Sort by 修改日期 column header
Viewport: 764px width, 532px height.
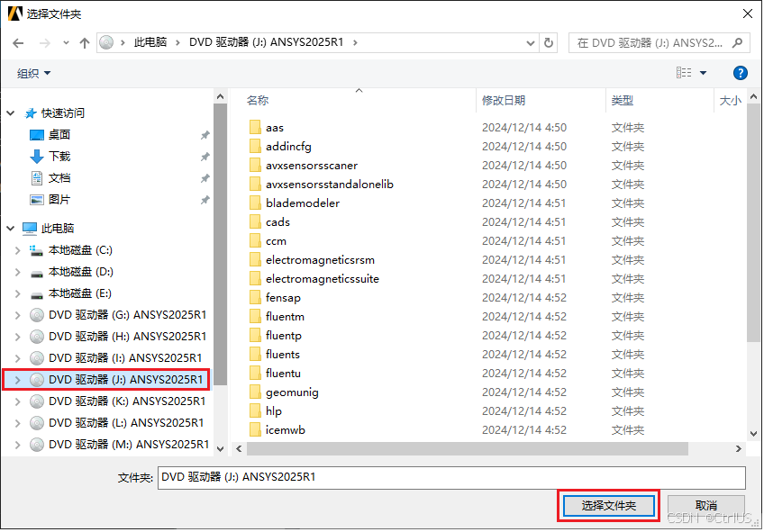pyautogui.click(x=504, y=101)
